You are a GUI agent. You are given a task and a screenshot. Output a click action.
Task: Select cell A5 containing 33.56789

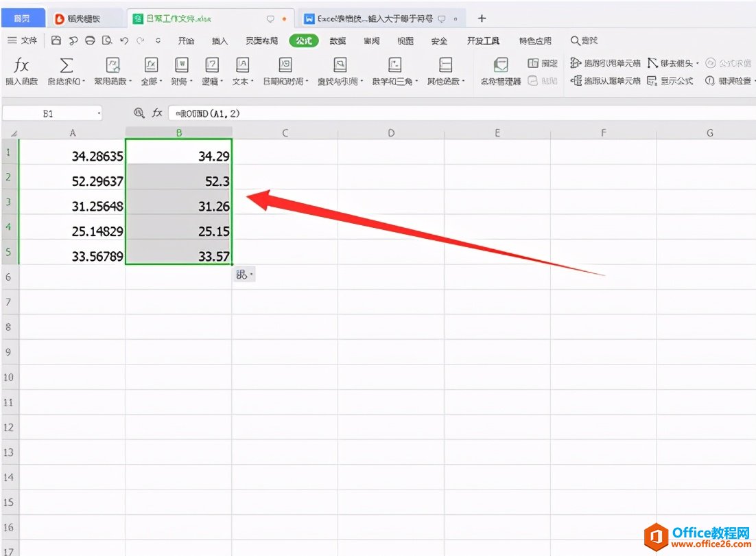click(x=72, y=252)
